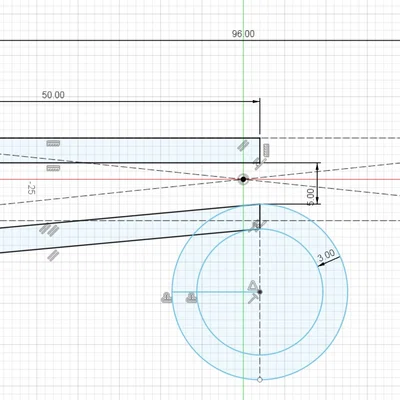Select constraint icon at the slanted bar's right end
The image size is (400, 400).
(x=256, y=226)
